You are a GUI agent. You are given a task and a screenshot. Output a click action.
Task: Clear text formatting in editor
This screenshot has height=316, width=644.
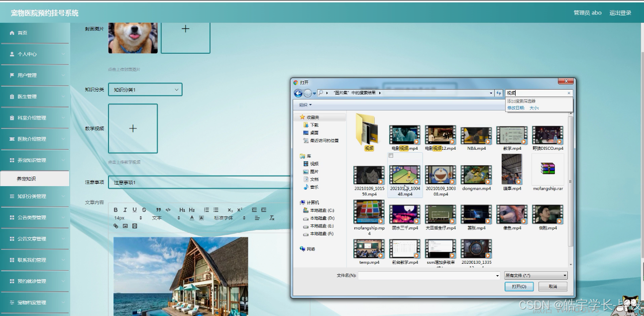[272, 218]
